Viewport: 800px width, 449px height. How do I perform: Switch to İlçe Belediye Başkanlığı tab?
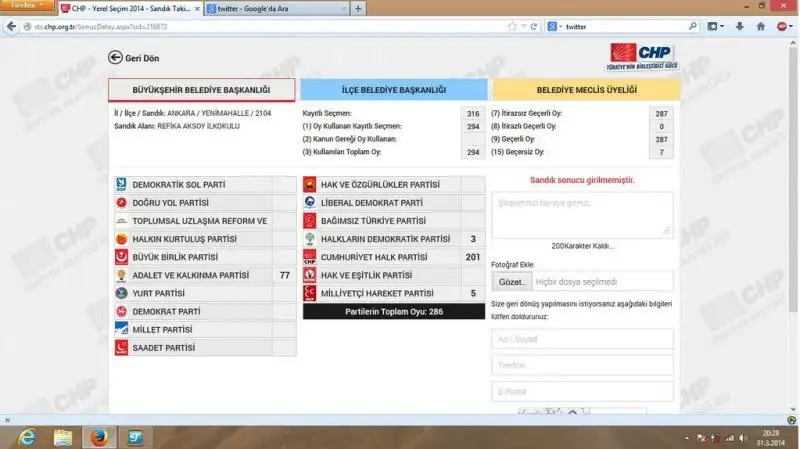(394, 90)
